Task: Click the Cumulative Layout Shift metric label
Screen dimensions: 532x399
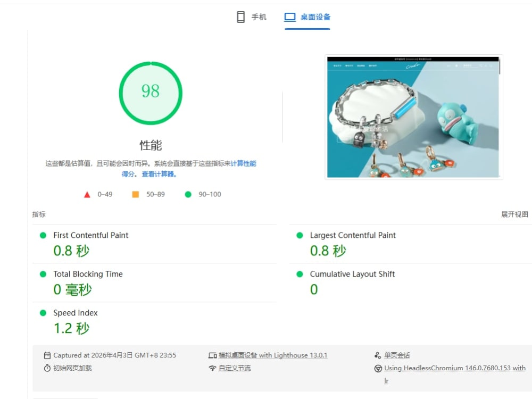Action: [x=352, y=274]
